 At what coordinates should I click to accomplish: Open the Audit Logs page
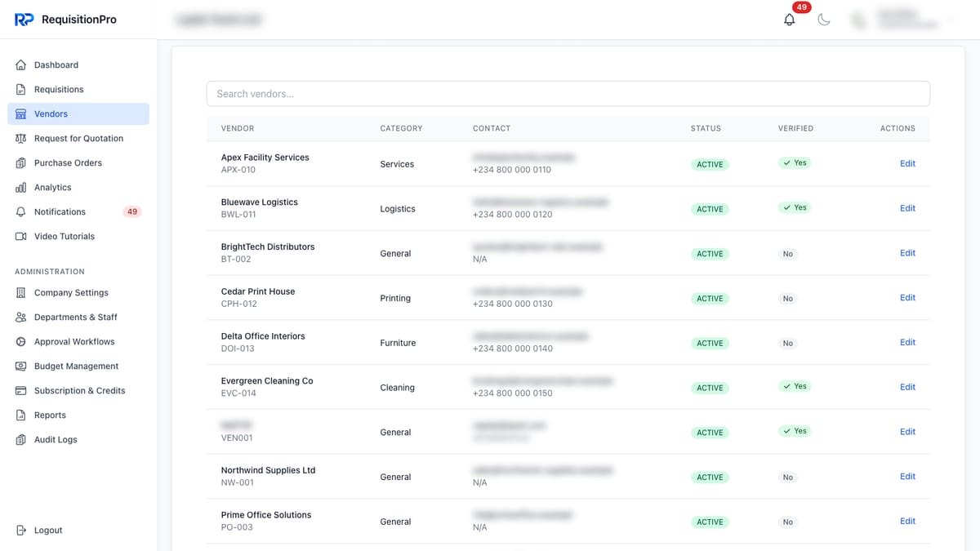point(78,440)
